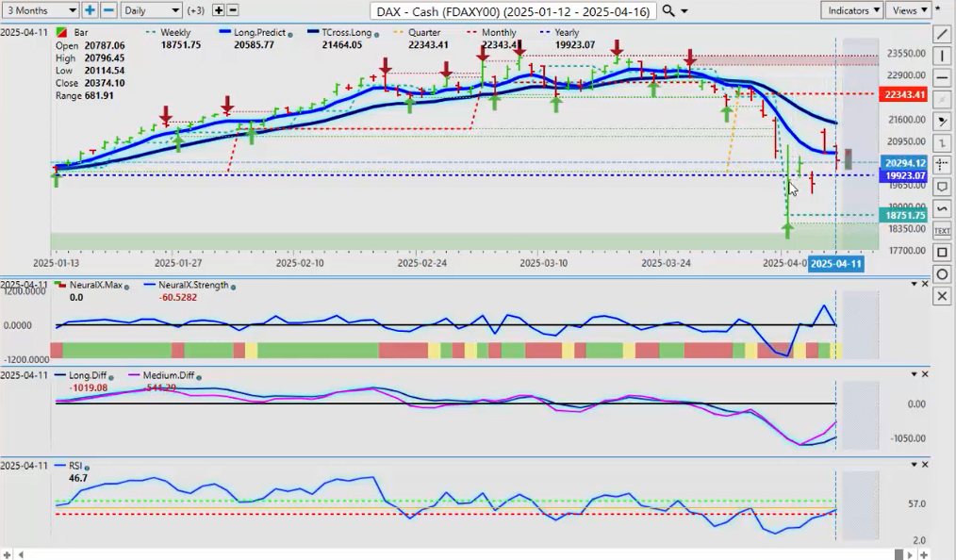Click the 2025-02-24 date axis label
The image size is (956, 560).
pyautogui.click(x=421, y=263)
